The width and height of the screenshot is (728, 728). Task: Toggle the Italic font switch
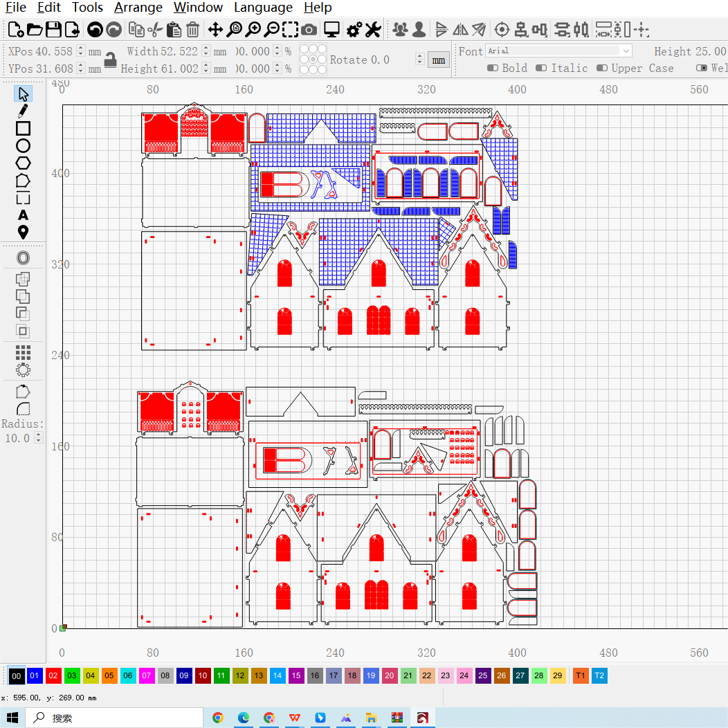(541, 68)
